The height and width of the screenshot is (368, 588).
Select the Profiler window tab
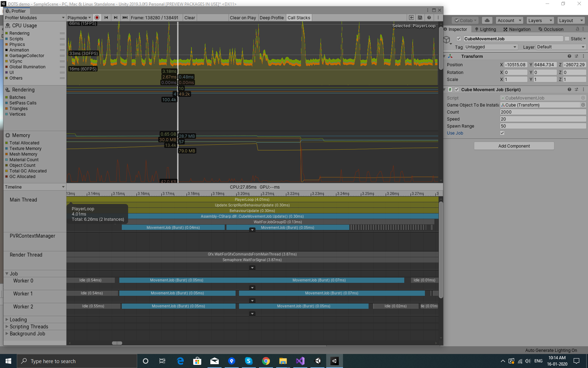(x=16, y=11)
